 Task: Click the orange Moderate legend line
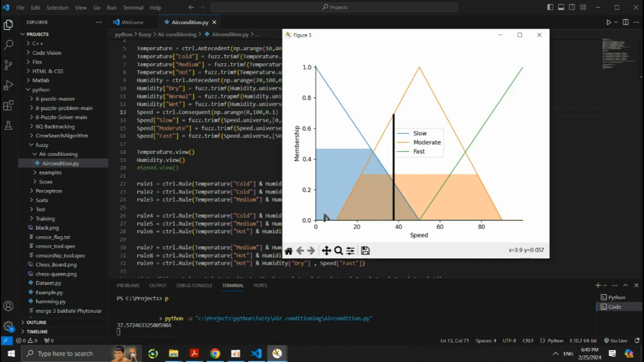tap(403, 142)
